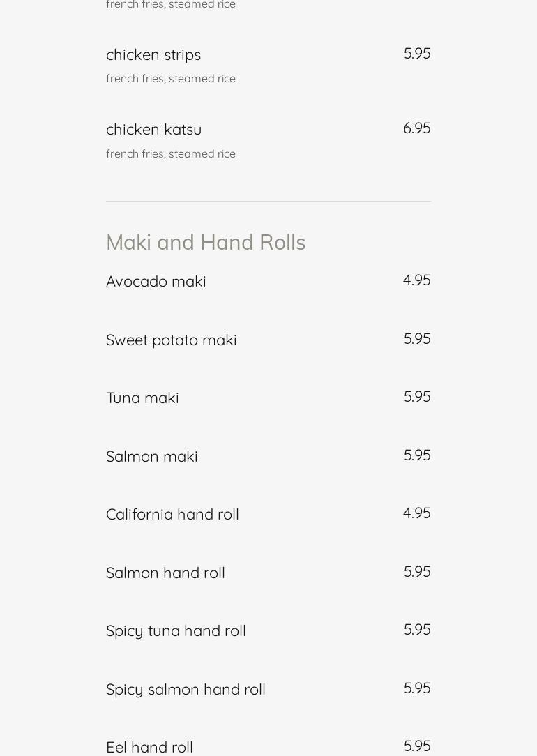The height and width of the screenshot is (756, 537).
Task: Click the Maki and Hand Rolls heading
Action: pos(206,242)
